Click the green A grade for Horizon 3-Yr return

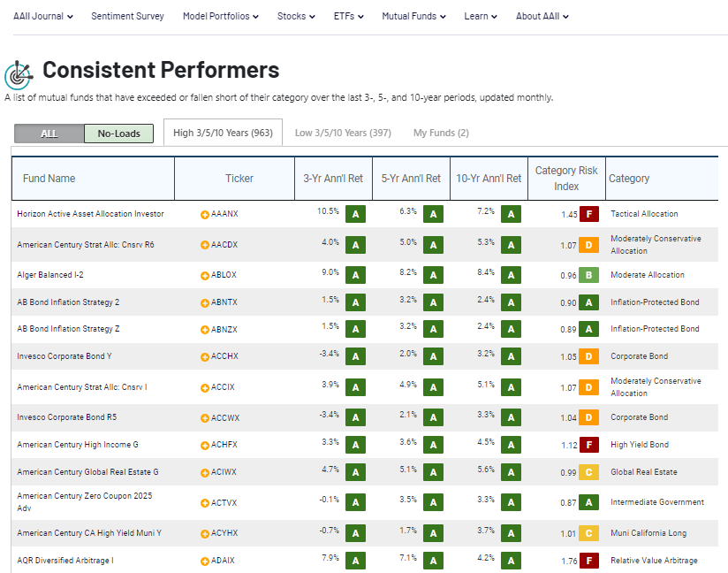[355, 213]
